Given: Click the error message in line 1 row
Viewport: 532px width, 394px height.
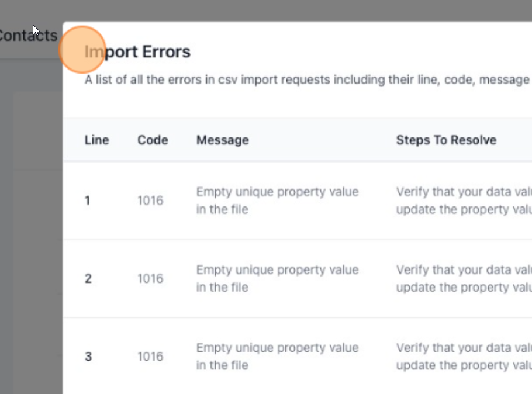Looking at the screenshot, I should click(277, 201).
